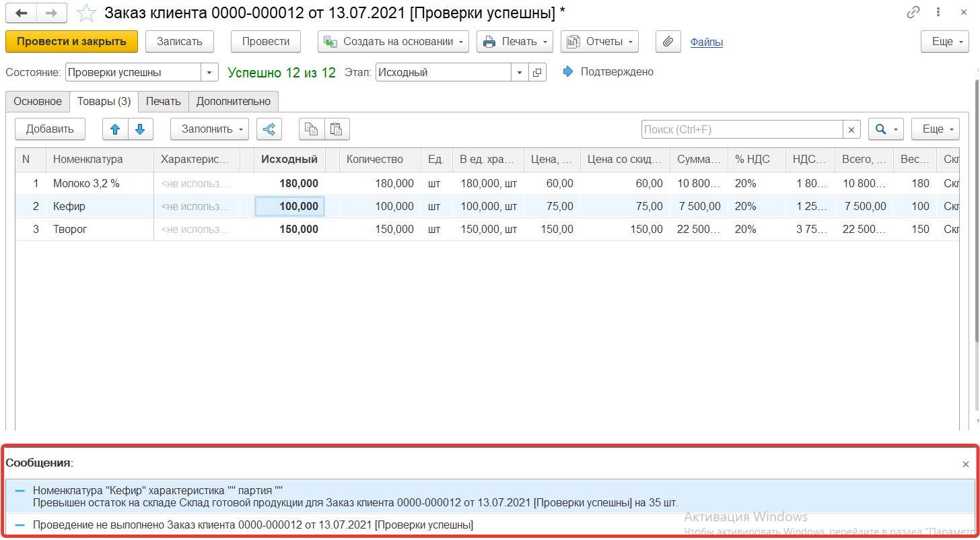
Task: Move row down with blue down arrow
Action: [140, 129]
